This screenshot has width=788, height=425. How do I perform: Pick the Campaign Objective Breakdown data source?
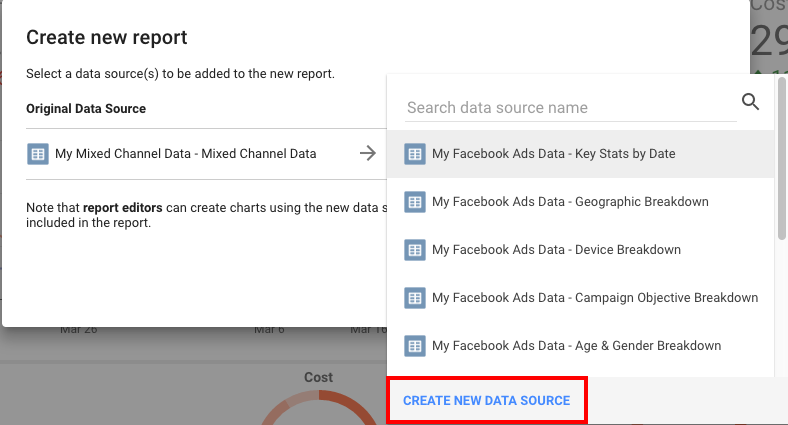click(x=580, y=298)
